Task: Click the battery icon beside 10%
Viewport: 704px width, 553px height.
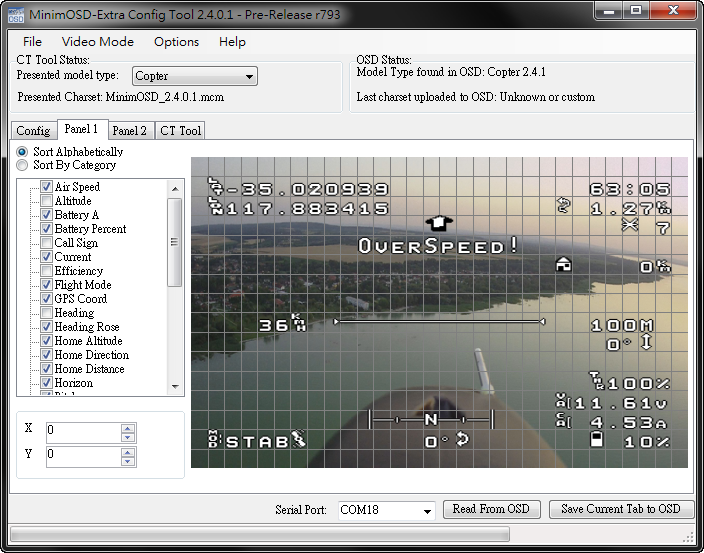Action: click(596, 439)
